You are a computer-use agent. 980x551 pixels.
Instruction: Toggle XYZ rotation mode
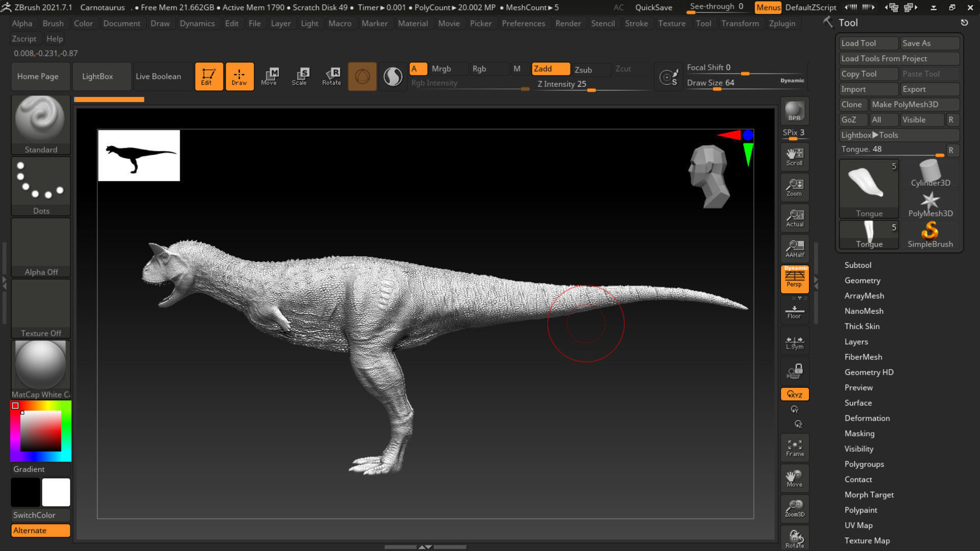point(794,394)
